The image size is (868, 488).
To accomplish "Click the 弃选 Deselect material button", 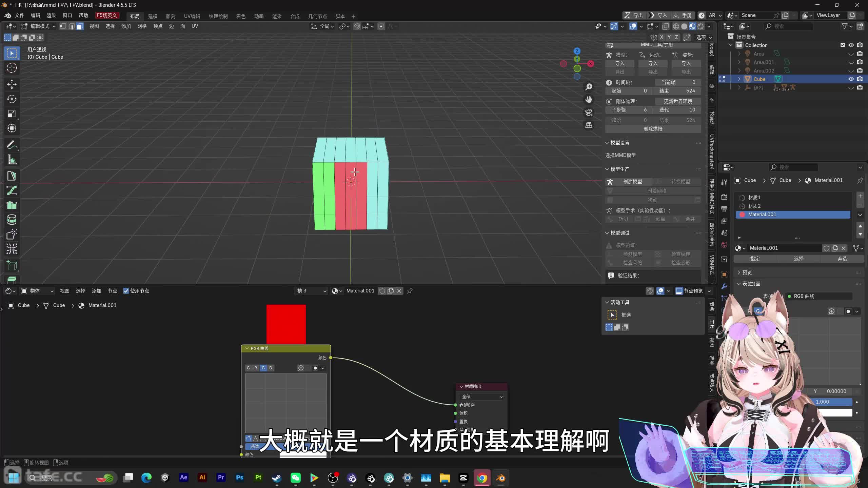I will pos(842,259).
